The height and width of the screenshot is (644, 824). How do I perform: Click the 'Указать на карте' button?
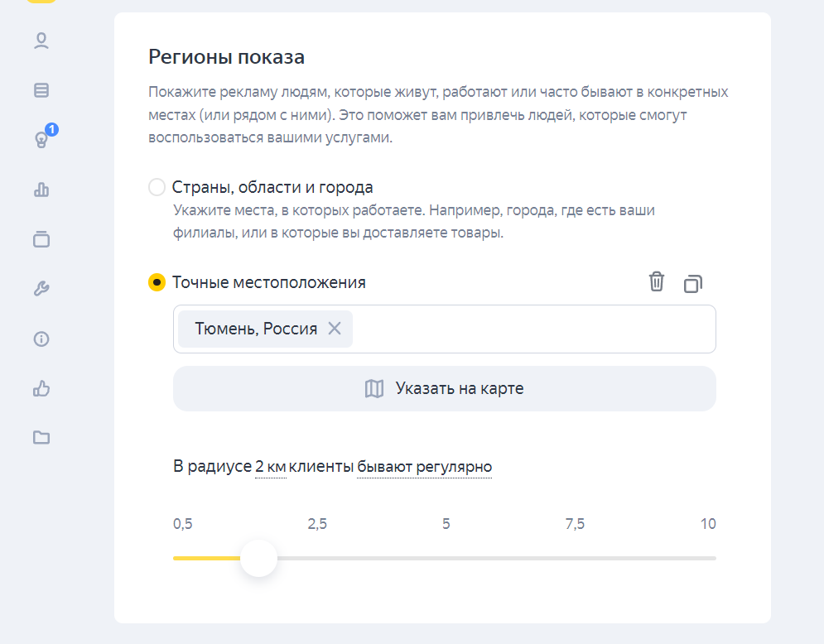coord(444,388)
